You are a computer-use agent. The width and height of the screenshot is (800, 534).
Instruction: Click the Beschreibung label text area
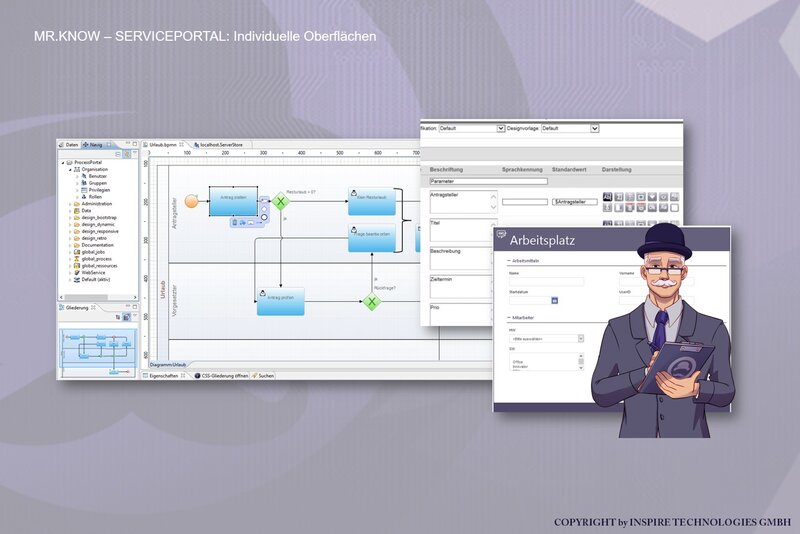coord(460,259)
